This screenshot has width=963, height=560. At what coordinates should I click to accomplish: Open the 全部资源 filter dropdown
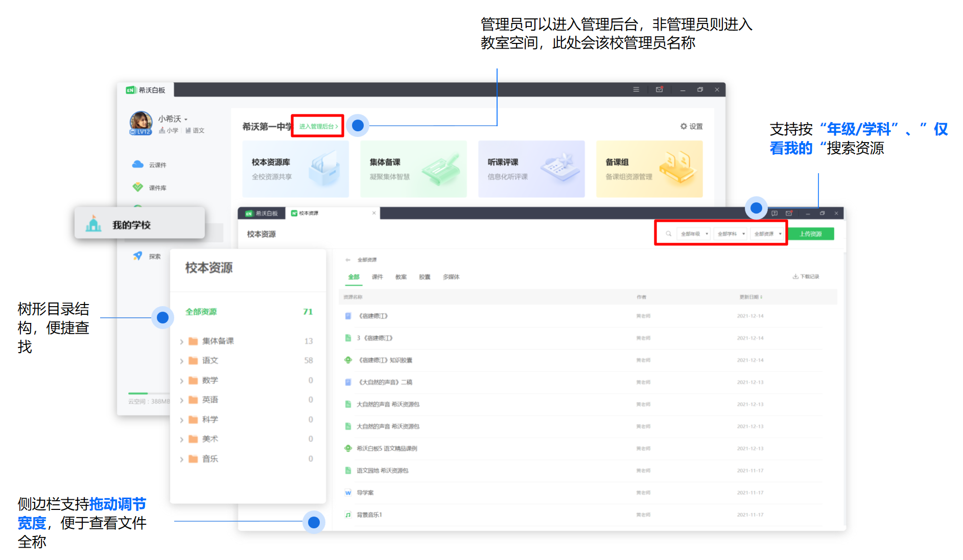tap(767, 234)
